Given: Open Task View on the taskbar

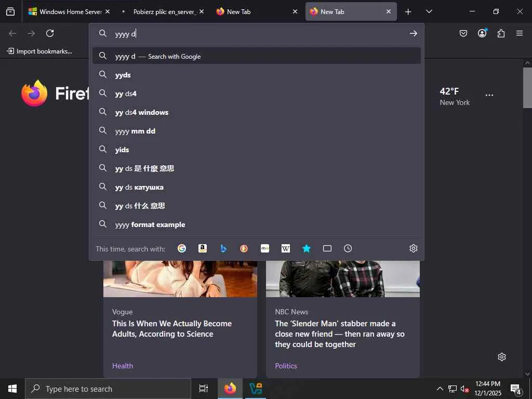Looking at the screenshot, I should [x=203, y=389].
